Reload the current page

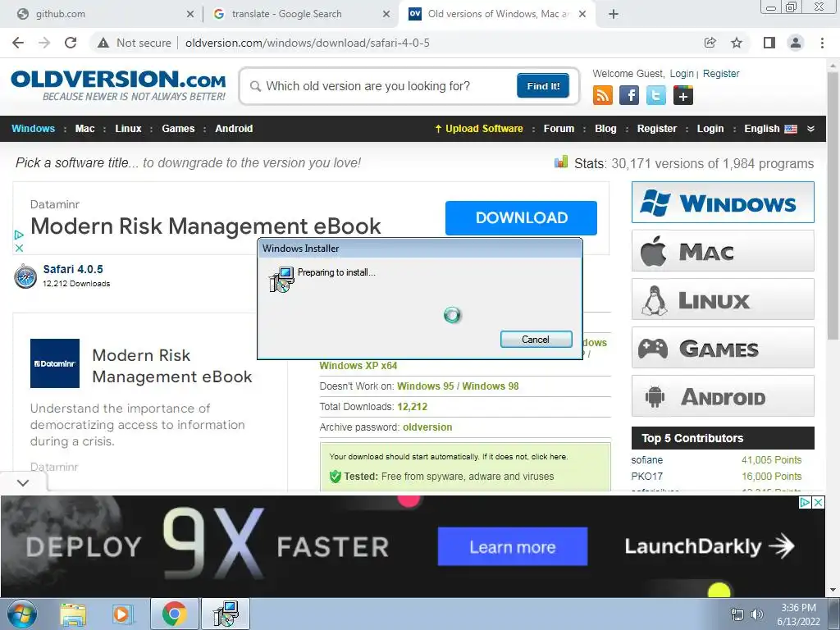(x=71, y=43)
